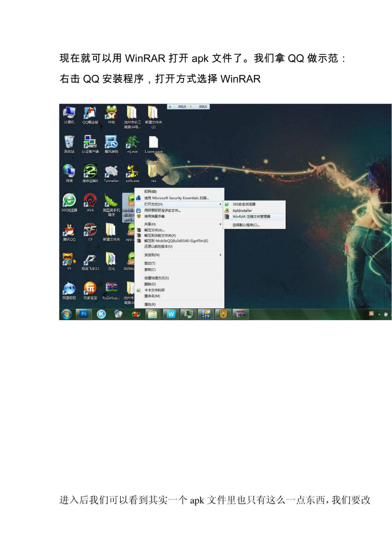
Task: Click 选择默认程序(C)... option
Action: click(x=246, y=225)
